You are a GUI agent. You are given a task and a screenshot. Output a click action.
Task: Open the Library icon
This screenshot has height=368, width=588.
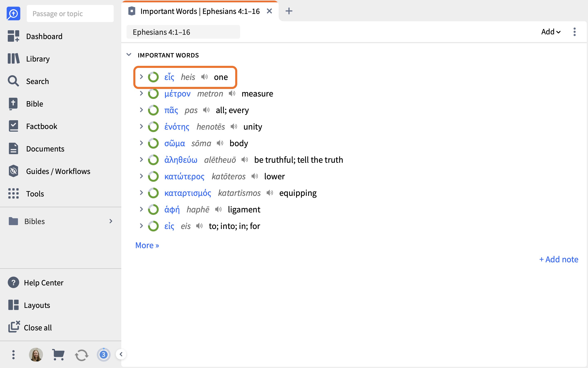pyautogui.click(x=13, y=59)
